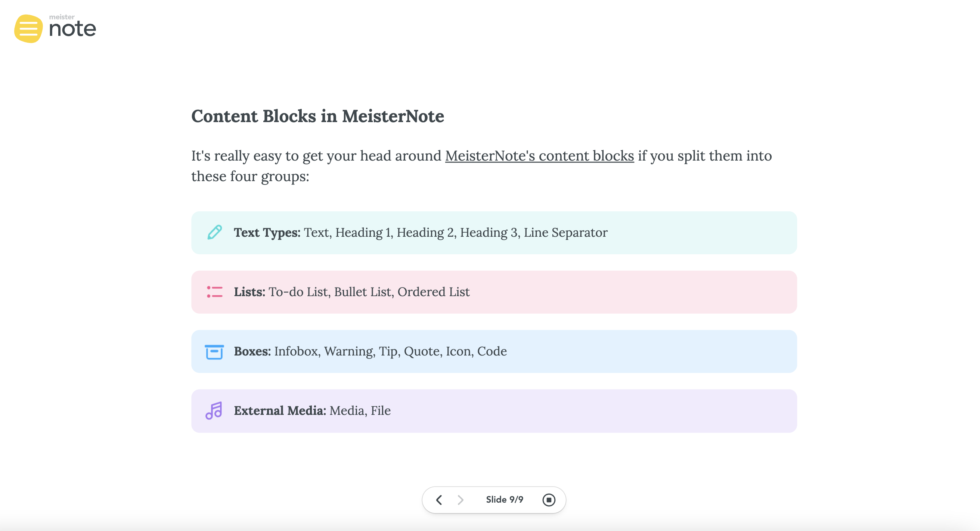Click 'these four groups:' paragraph text
The height and width of the screenshot is (531, 980).
[x=250, y=177]
